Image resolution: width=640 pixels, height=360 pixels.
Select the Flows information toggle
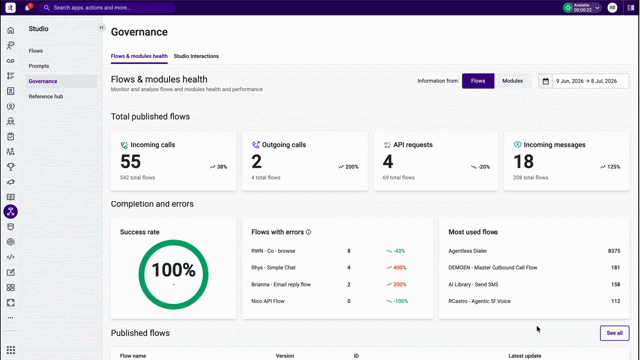click(478, 81)
